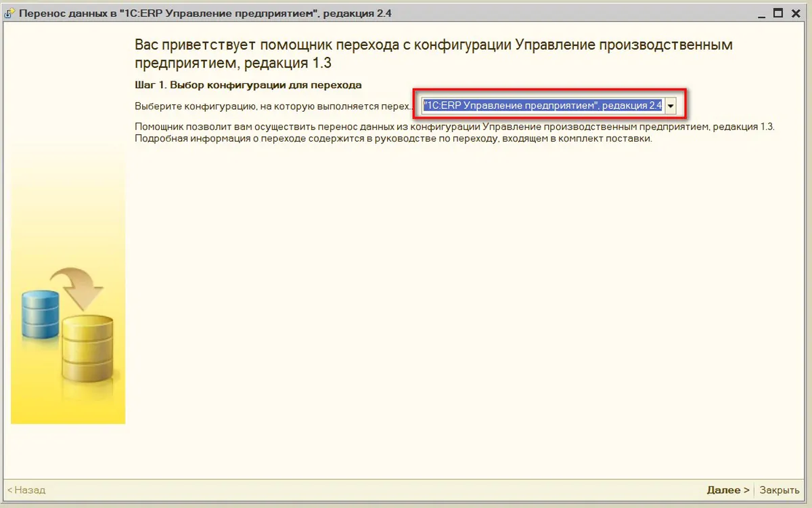Click the 'Помощник позволит вам осуществить перенос' line
Image resolution: width=812 pixels, height=508 pixels.
pyautogui.click(x=454, y=127)
